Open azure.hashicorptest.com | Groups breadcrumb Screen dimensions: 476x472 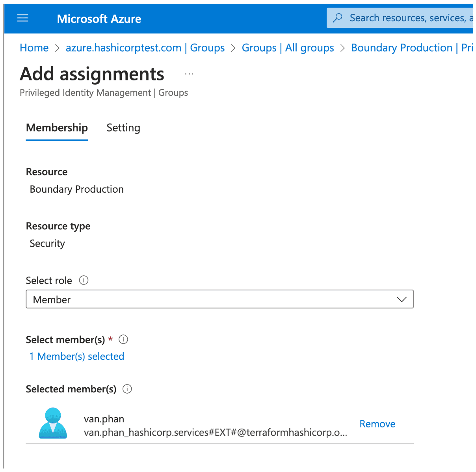click(145, 48)
